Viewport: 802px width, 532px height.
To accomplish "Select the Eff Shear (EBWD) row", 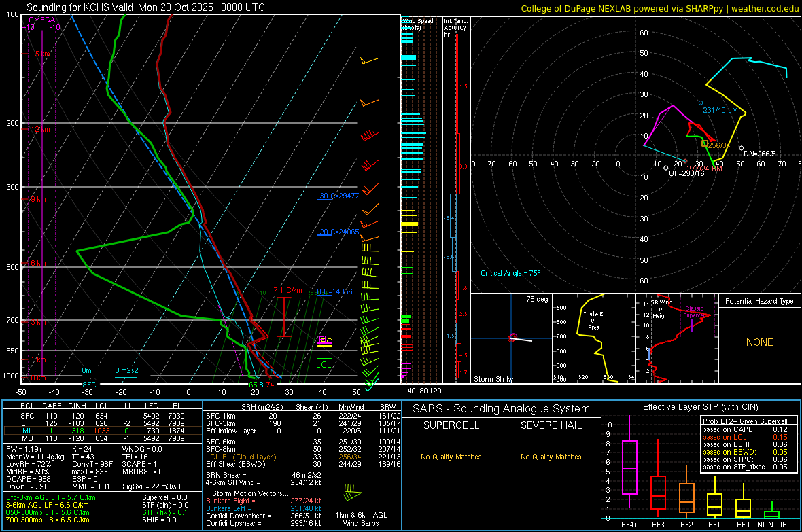I will point(303,464).
